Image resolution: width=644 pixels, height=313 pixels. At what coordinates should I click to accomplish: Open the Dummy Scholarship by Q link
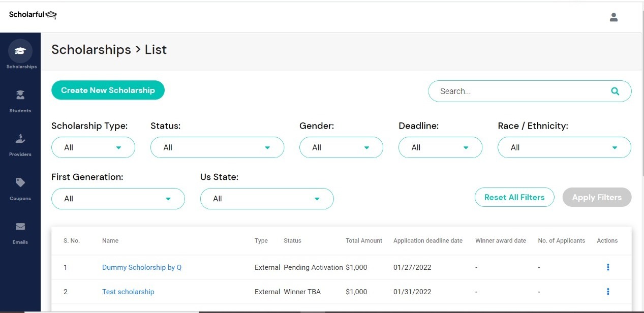[142, 267]
